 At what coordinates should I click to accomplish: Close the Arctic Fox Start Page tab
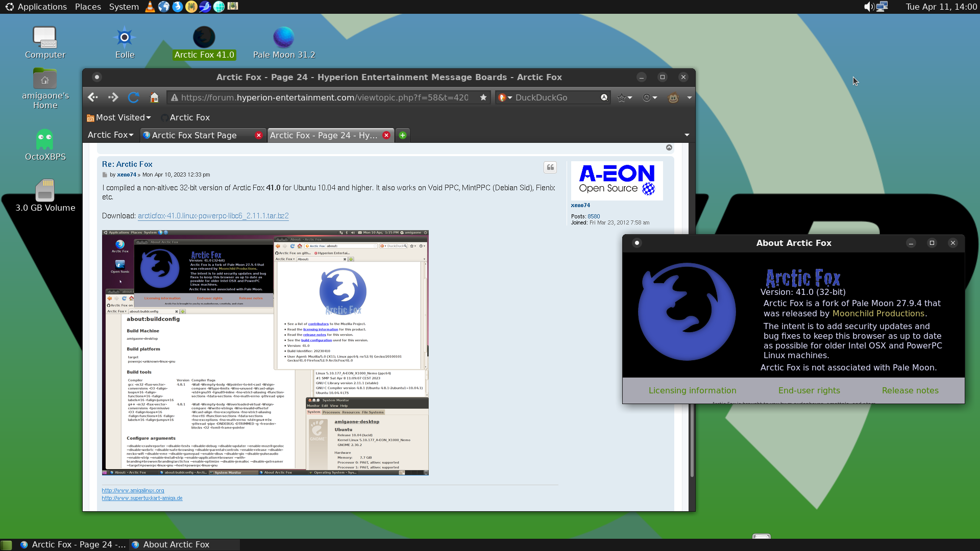point(259,135)
